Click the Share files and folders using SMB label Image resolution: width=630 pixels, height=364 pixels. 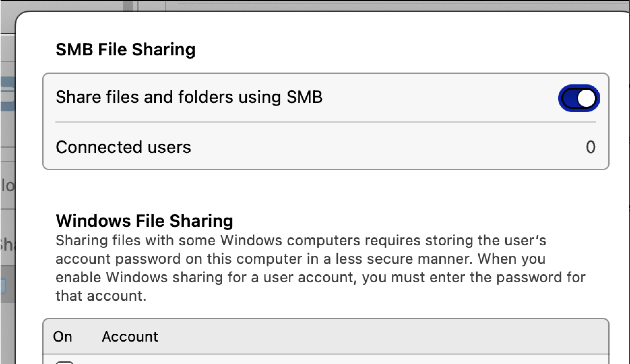189,97
